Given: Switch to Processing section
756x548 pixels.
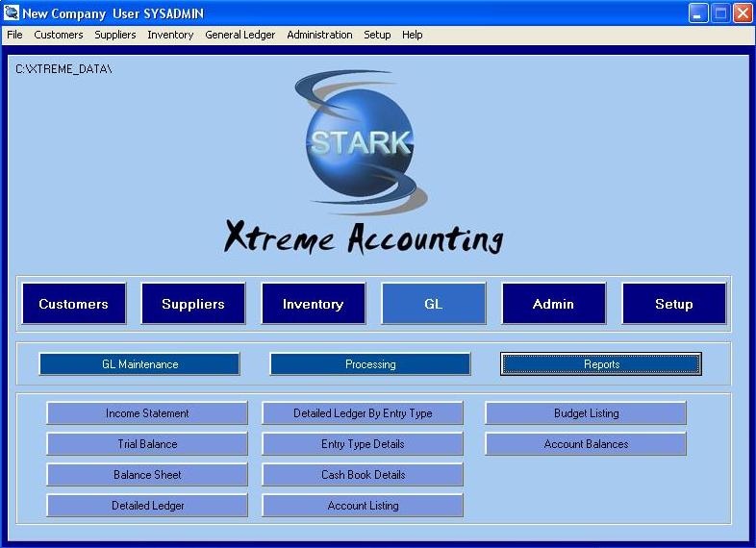Looking at the screenshot, I should pos(370,363).
